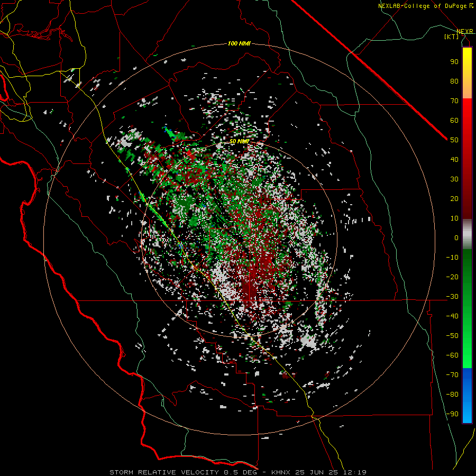Click the STORM RELATIVE VELOCITY caption text

pos(165,472)
